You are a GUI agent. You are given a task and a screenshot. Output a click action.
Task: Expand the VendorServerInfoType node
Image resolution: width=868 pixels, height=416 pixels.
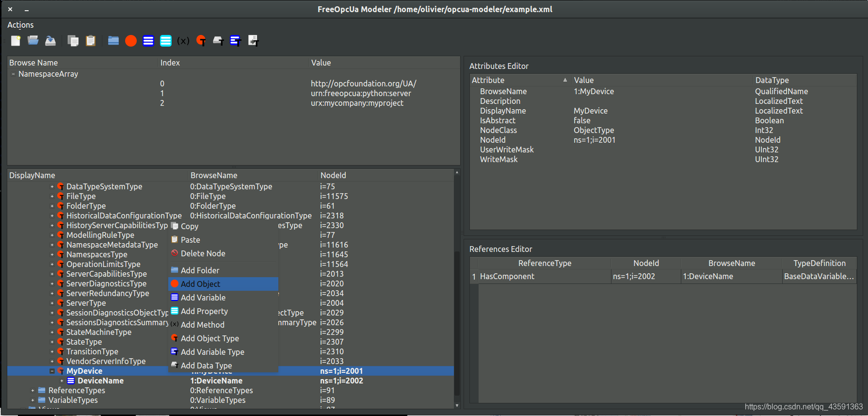(52, 361)
